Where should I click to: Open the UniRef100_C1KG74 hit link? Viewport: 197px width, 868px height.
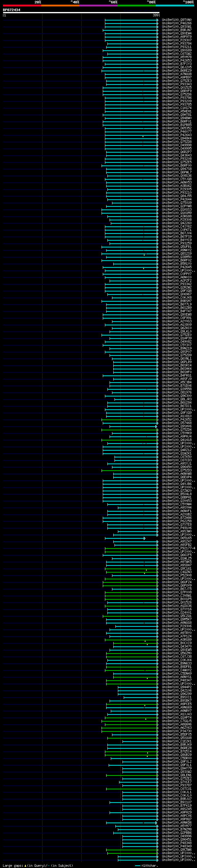pyautogui.click(x=177, y=108)
